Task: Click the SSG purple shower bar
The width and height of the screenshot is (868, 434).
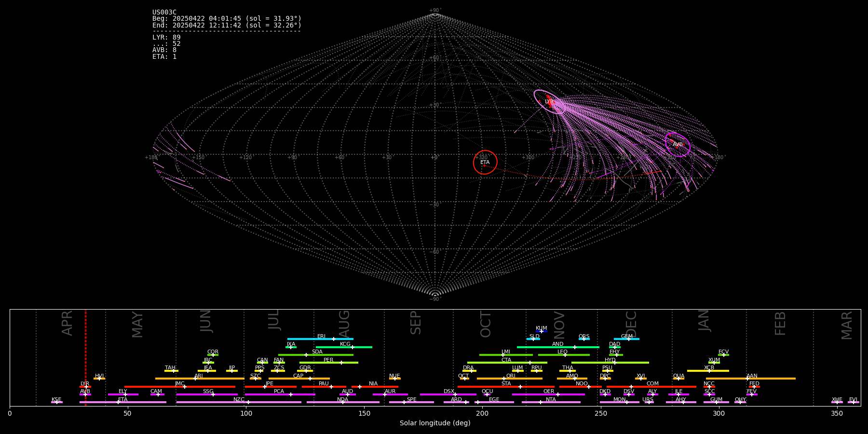Action: [x=207, y=394]
